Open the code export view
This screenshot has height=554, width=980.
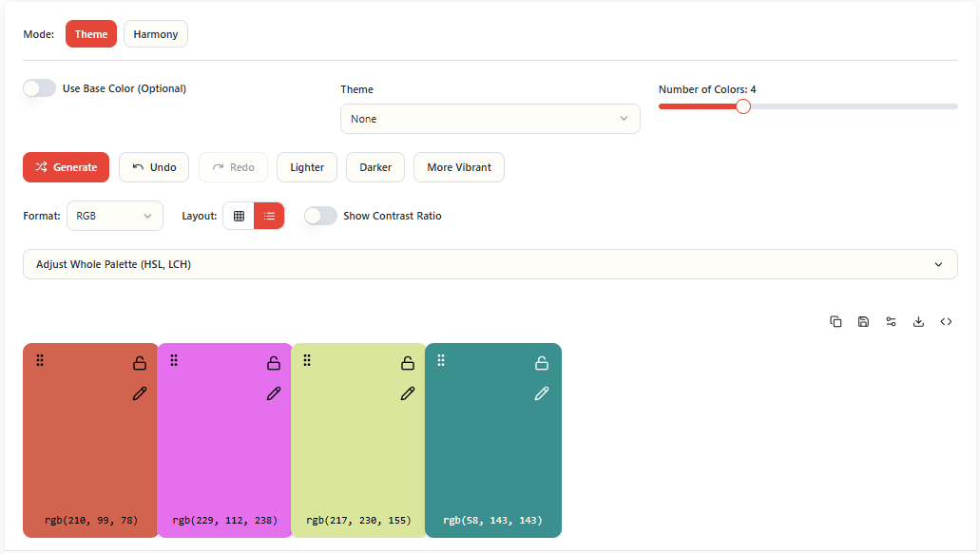coord(946,321)
